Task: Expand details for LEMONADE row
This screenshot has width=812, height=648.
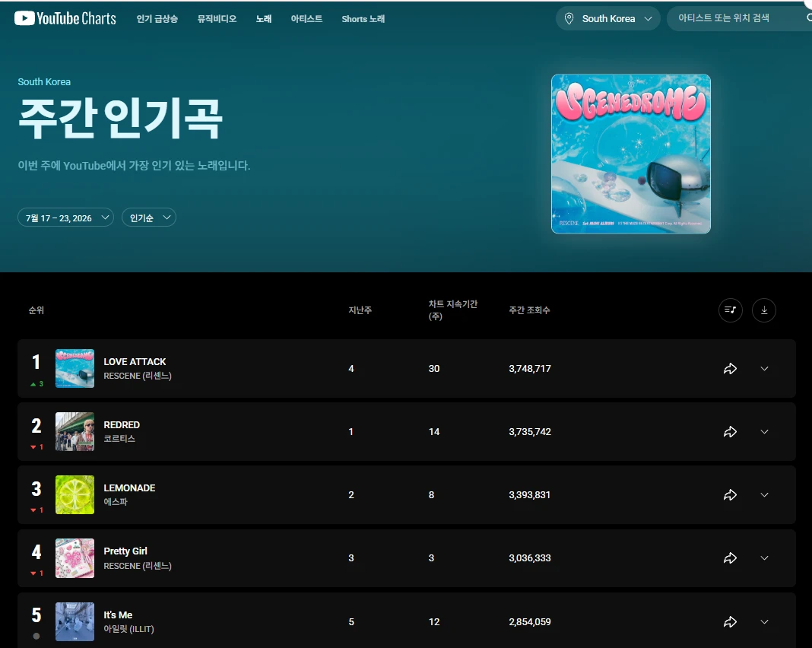Action: pyautogui.click(x=764, y=494)
